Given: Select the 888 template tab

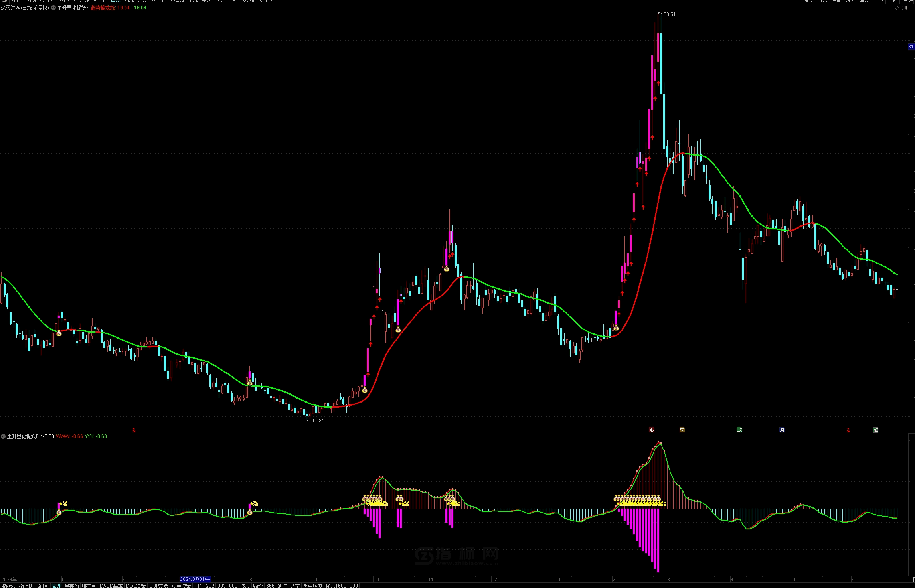Looking at the screenshot, I should point(233,586).
